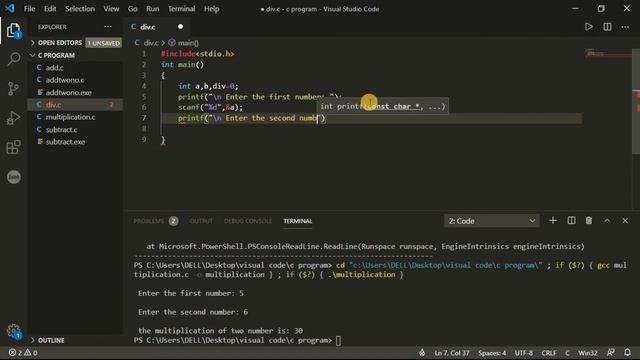The height and width of the screenshot is (360, 640).
Task: Change language mode C in status bar
Action: coord(567,353)
